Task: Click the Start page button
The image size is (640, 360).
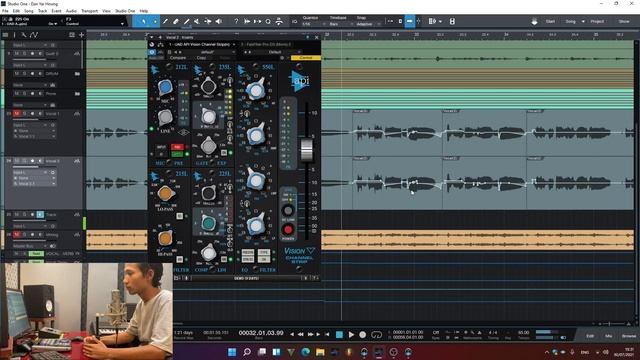Action: click(x=550, y=21)
